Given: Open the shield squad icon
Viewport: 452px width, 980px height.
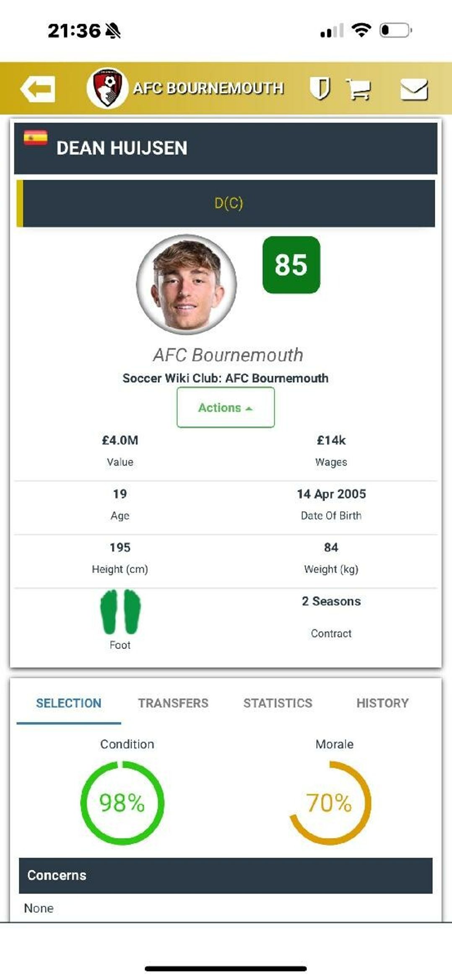Looking at the screenshot, I should tap(320, 88).
